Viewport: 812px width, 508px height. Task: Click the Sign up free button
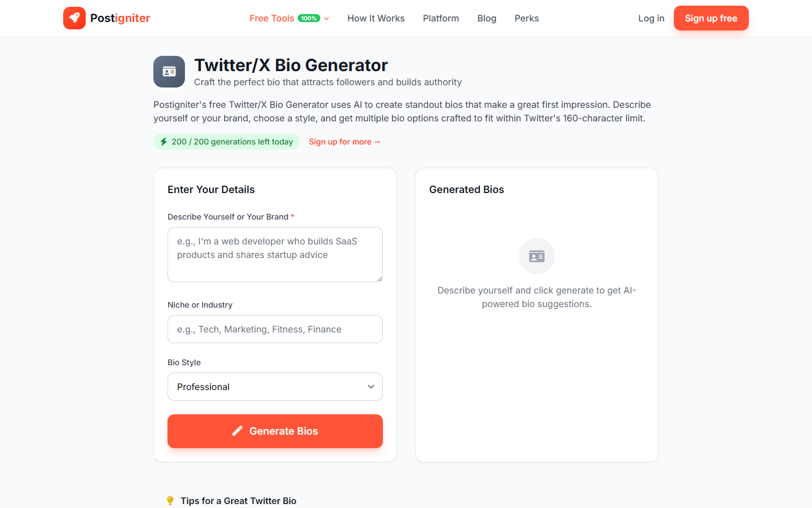tap(711, 17)
